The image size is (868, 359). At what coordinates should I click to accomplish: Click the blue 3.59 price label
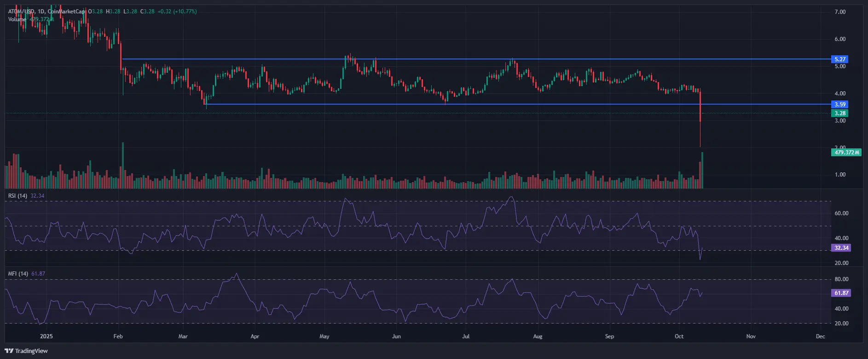840,105
